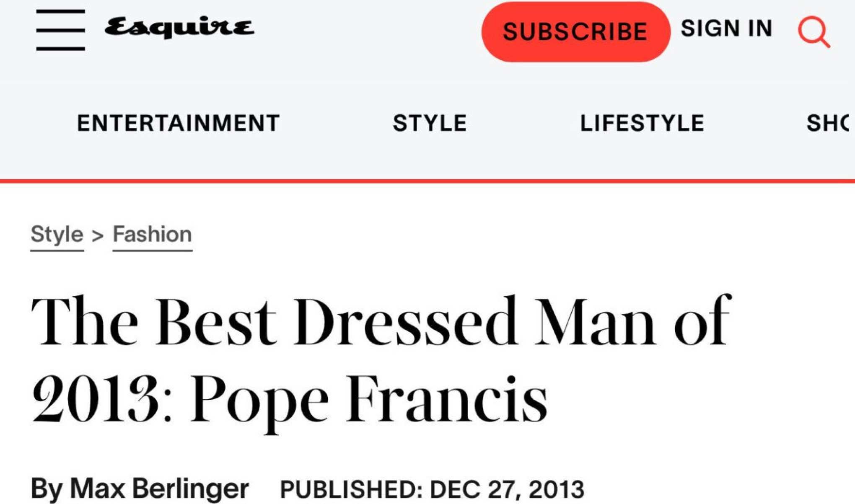
Task: Click the red divider line under navigation
Action: [427, 181]
